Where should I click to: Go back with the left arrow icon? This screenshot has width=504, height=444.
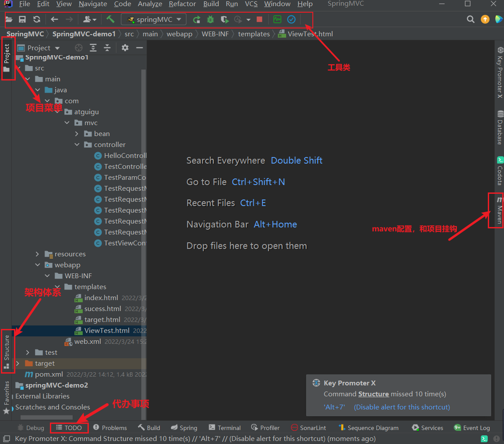(x=54, y=19)
